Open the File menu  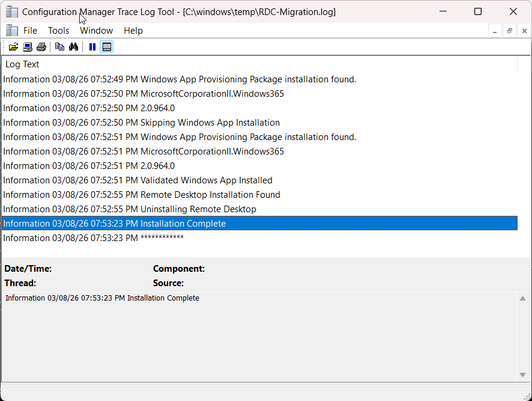(30, 31)
